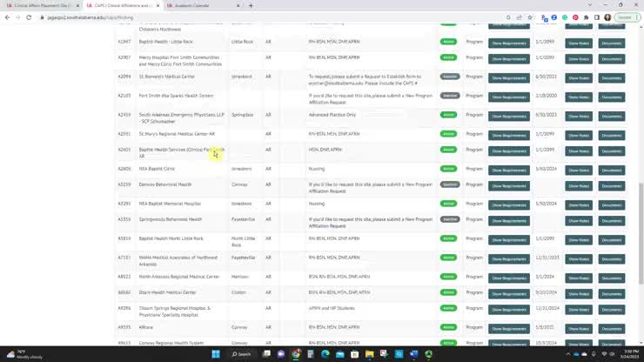The image size is (644, 362).
Task: Open the Mail app from the taskbar
Action: point(340,354)
